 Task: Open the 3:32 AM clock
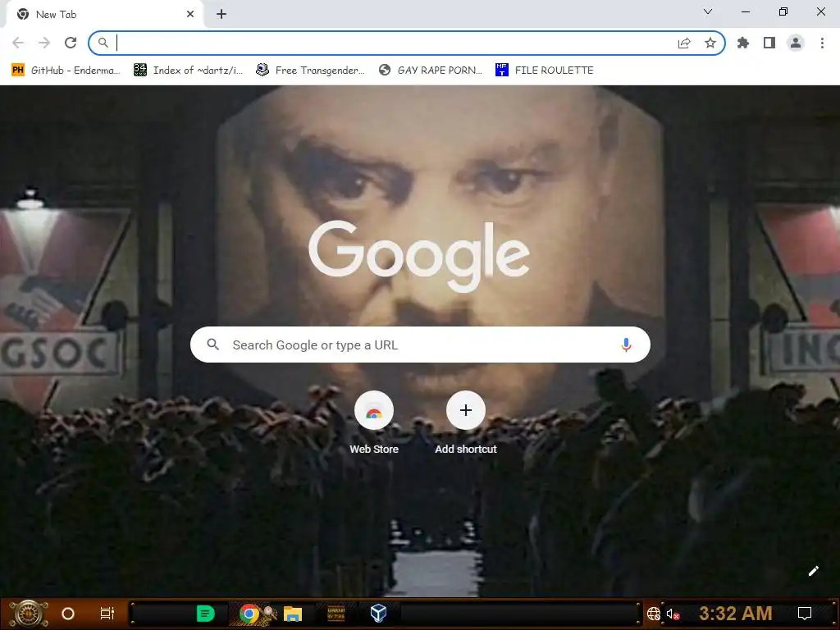(x=736, y=614)
